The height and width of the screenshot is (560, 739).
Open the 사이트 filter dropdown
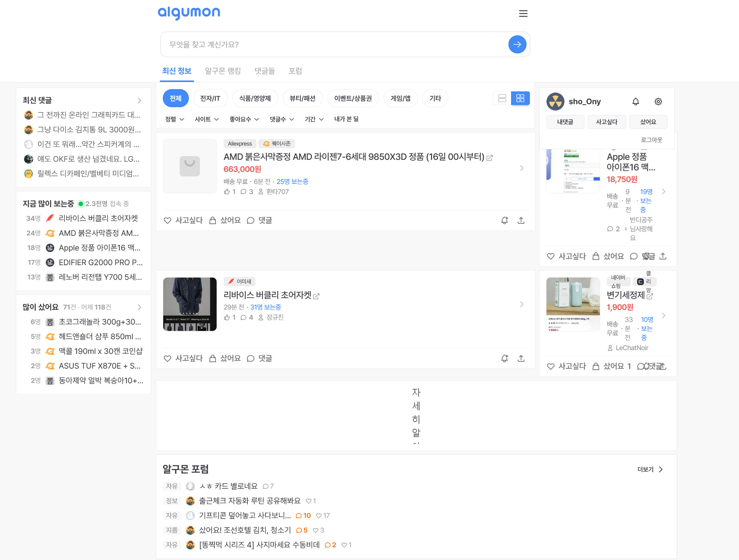point(206,119)
